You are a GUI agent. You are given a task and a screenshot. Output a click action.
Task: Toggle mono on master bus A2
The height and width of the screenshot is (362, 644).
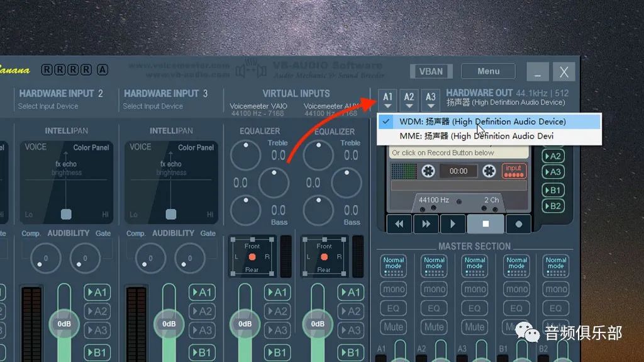click(x=434, y=289)
